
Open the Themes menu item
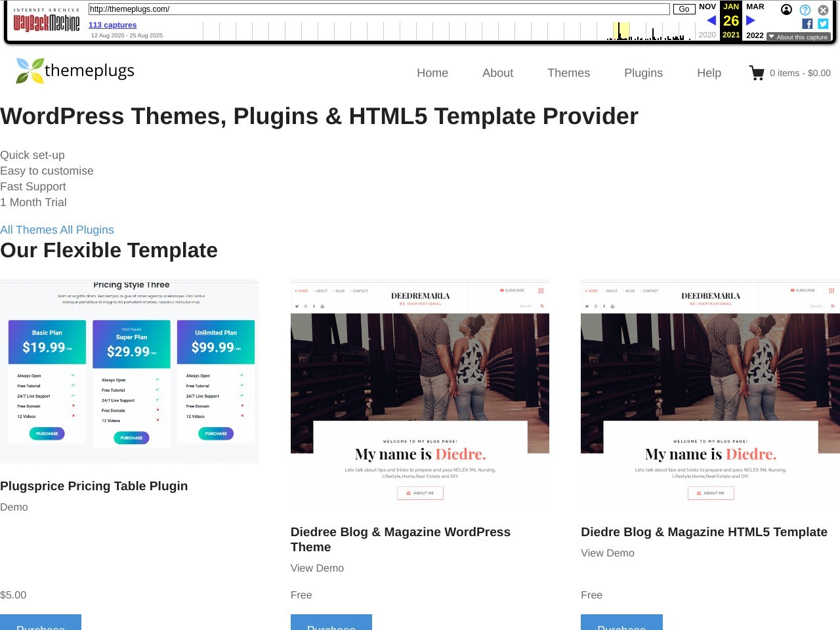pyautogui.click(x=568, y=73)
